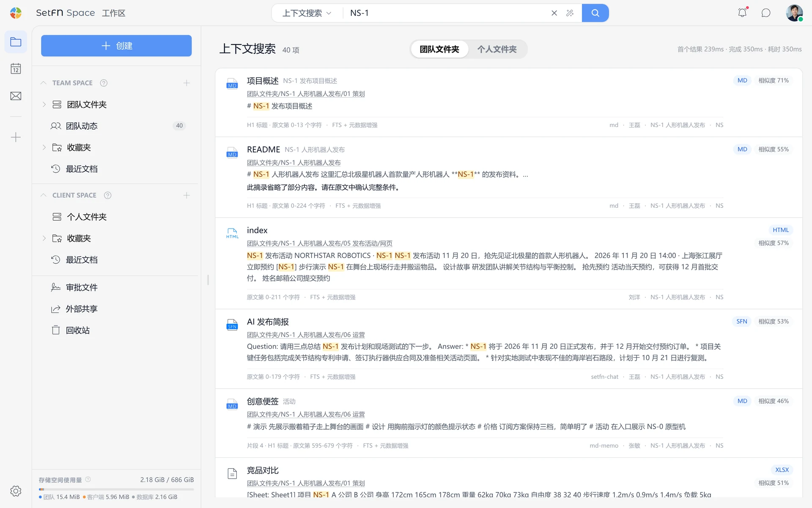Viewport: 812px width, 508px height.
Task: Open settings gear at bottom left
Action: [16, 491]
